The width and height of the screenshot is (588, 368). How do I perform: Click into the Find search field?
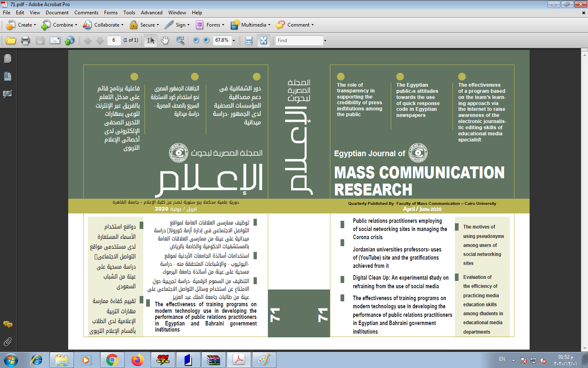[x=299, y=40]
